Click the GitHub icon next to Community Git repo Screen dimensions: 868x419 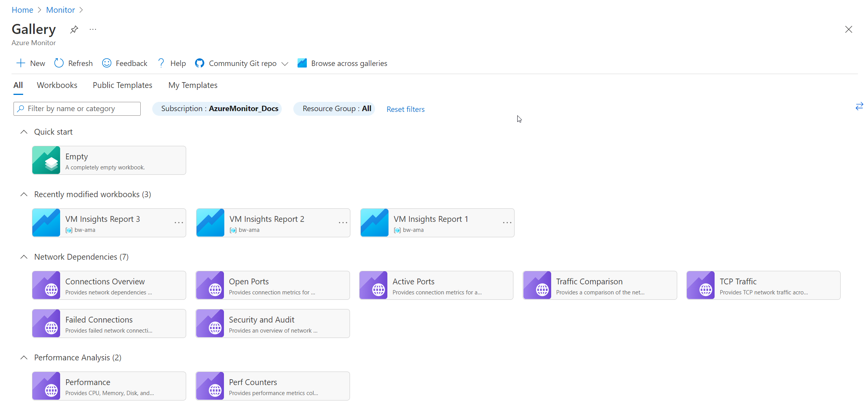199,63
